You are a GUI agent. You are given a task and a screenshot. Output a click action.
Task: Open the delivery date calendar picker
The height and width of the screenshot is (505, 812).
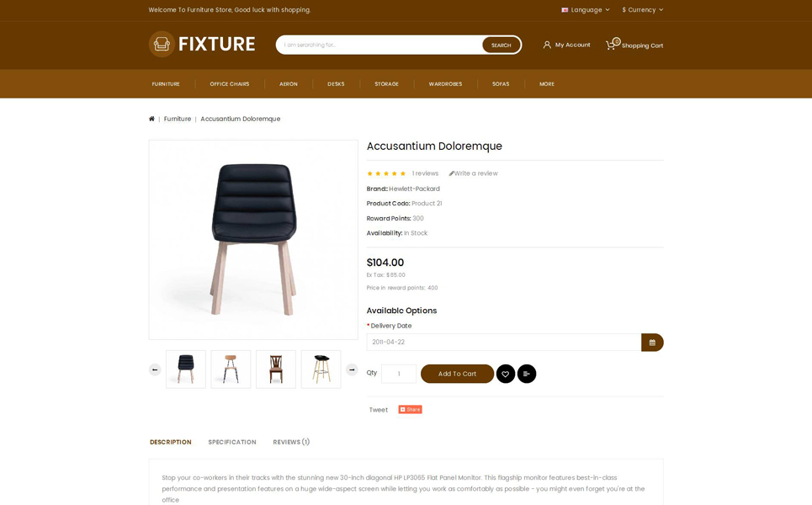(x=652, y=343)
